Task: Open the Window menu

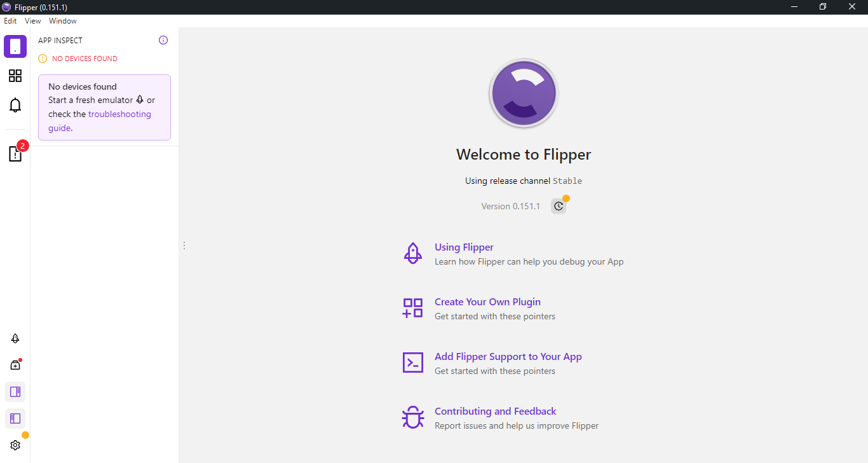Action: pyautogui.click(x=63, y=21)
